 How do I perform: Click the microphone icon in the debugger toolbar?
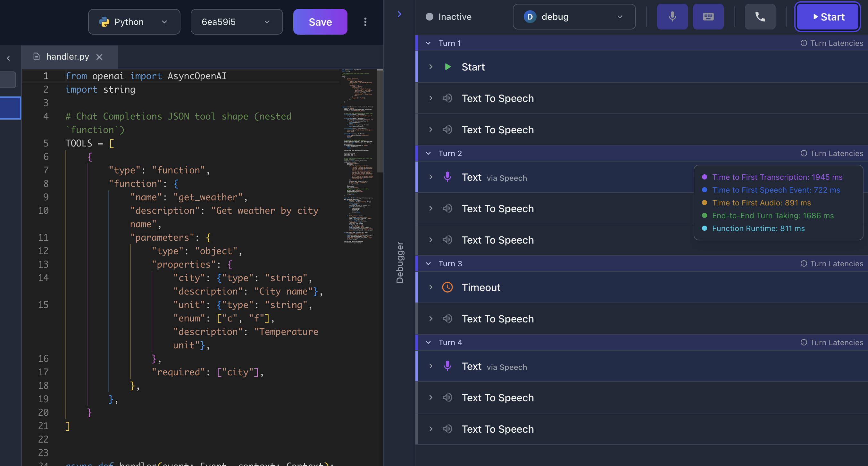coord(672,17)
